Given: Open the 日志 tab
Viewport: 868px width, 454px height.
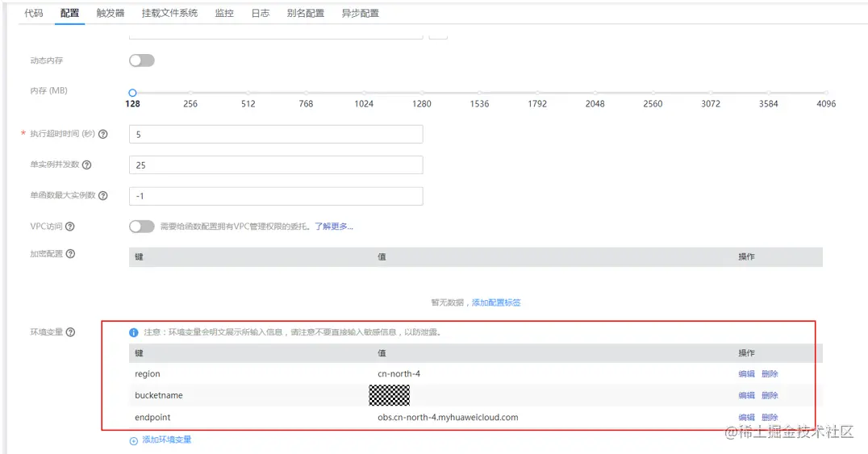Looking at the screenshot, I should pos(261,13).
